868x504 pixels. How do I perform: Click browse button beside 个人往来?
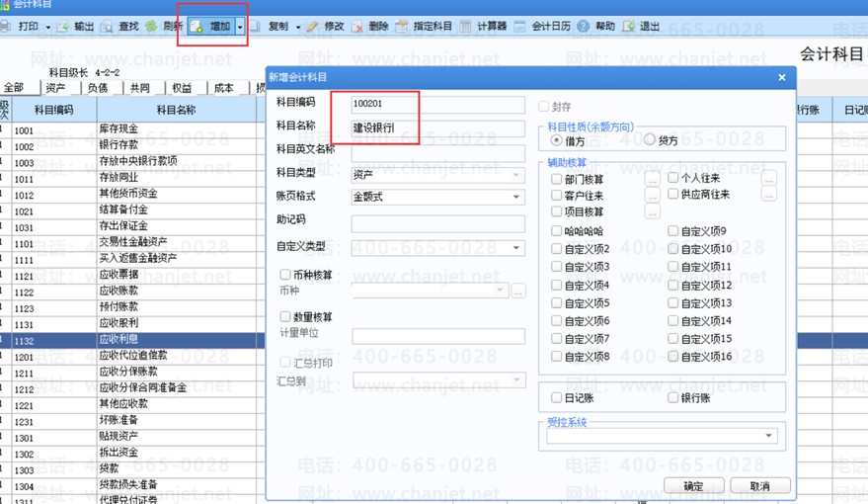click(x=769, y=178)
